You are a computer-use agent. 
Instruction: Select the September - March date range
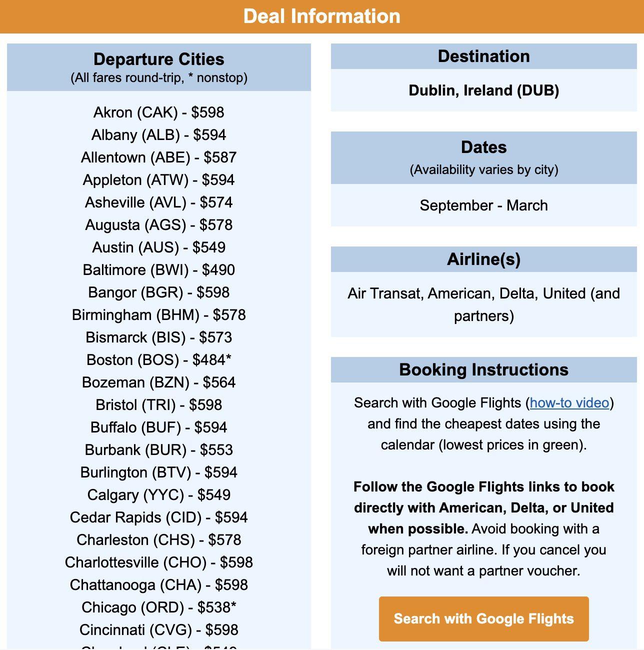483,205
